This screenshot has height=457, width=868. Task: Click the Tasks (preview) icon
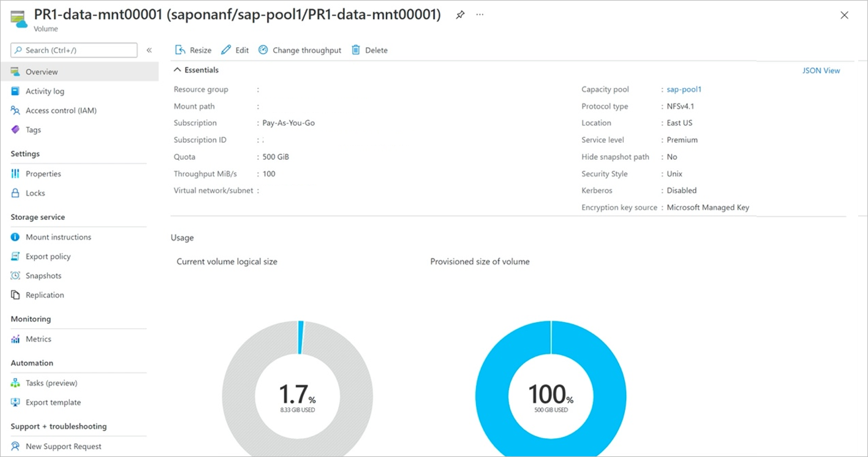[x=15, y=383]
